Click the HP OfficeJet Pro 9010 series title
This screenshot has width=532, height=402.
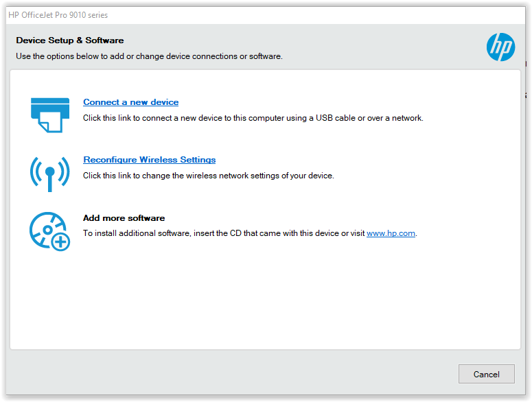pyautogui.click(x=58, y=15)
